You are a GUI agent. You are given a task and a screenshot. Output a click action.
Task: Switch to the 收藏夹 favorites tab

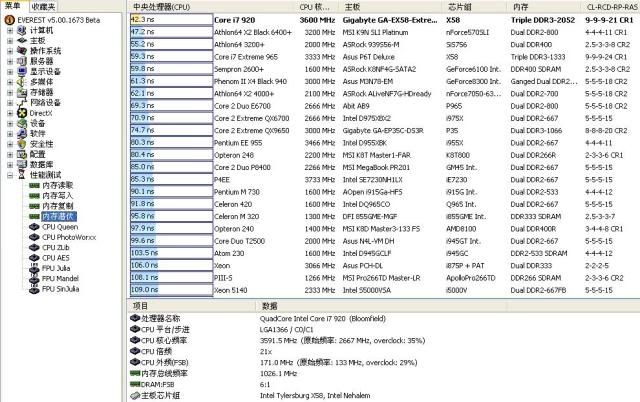(43, 6)
